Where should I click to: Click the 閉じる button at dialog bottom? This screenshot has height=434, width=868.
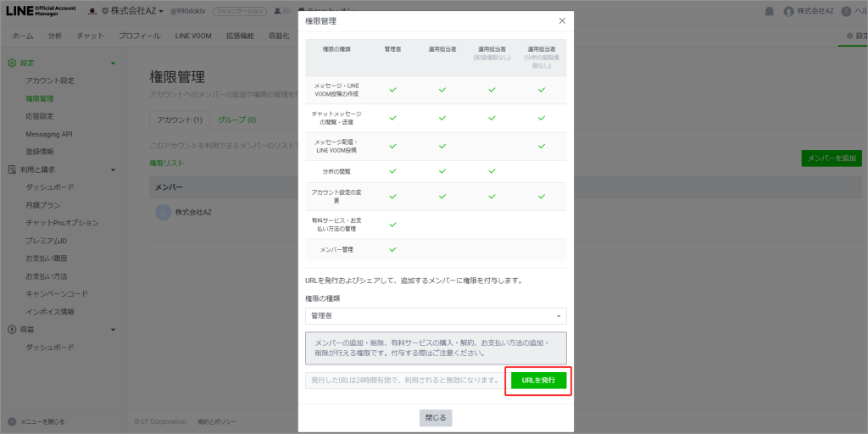[x=436, y=417]
